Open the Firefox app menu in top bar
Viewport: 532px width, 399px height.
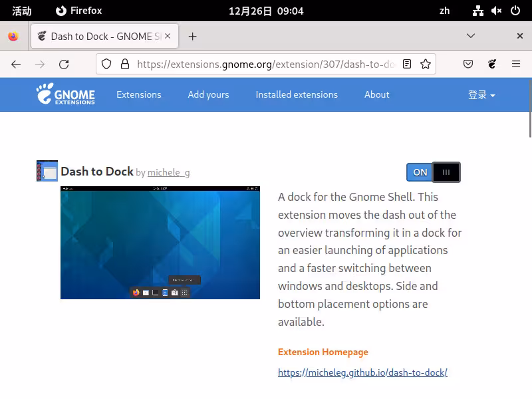tap(78, 11)
